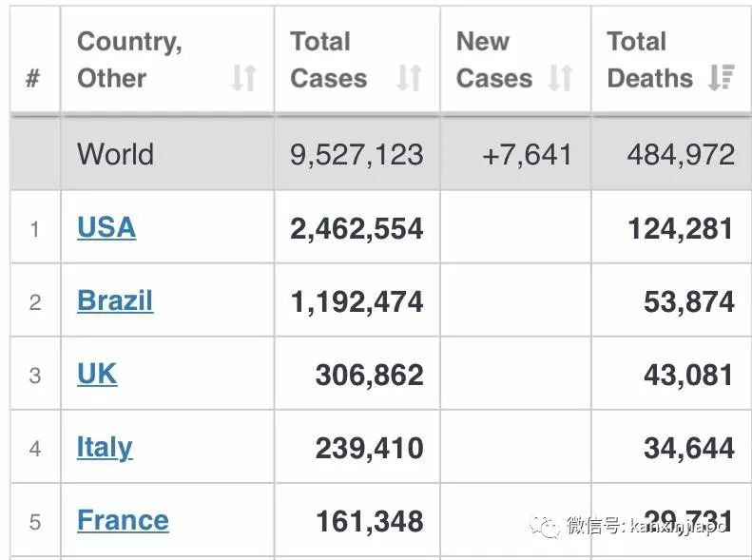
Task: Select USA total deaths 124,281 cell
Action: coord(681,228)
